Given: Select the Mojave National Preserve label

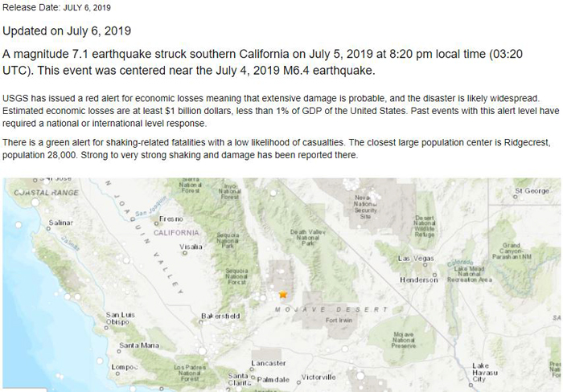Looking at the screenshot, I should pos(404,340).
